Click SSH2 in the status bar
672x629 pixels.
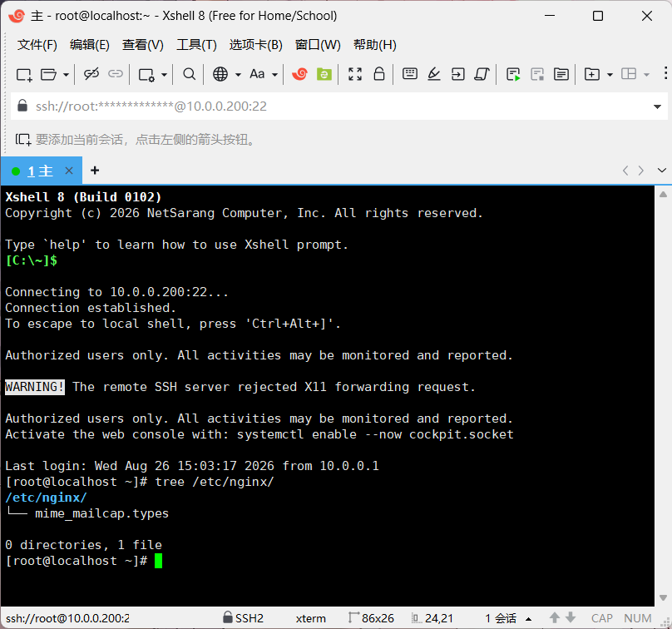click(244, 618)
